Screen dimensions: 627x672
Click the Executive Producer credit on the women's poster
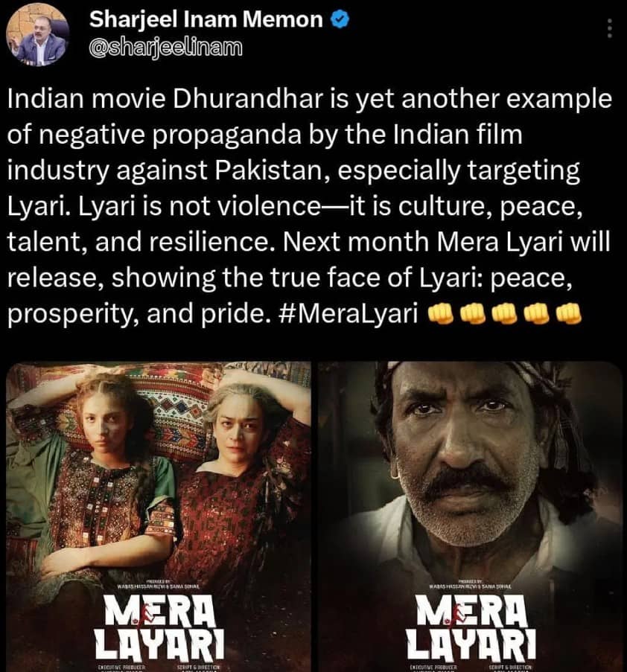pos(122,668)
